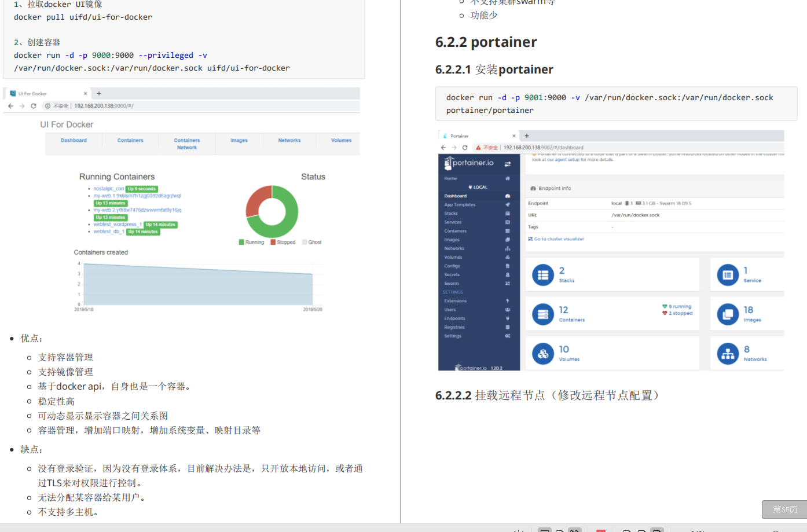
Task: Click the Images round dashboard icon
Action: click(728, 314)
